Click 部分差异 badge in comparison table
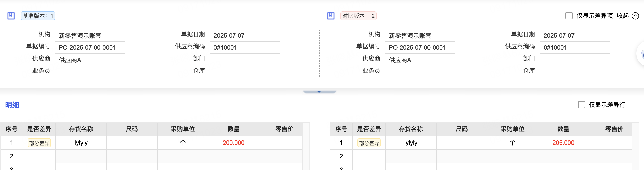This screenshot has height=170, width=644. (369, 143)
